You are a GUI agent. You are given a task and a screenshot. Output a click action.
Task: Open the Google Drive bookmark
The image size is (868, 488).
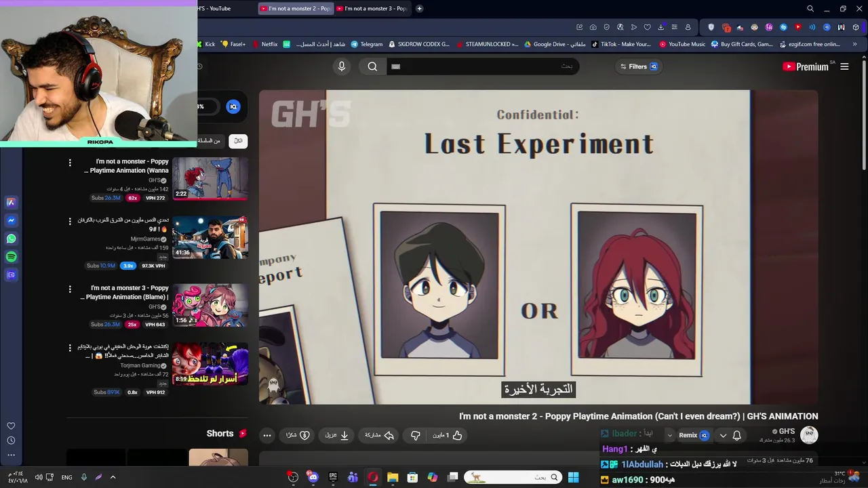pyautogui.click(x=555, y=44)
